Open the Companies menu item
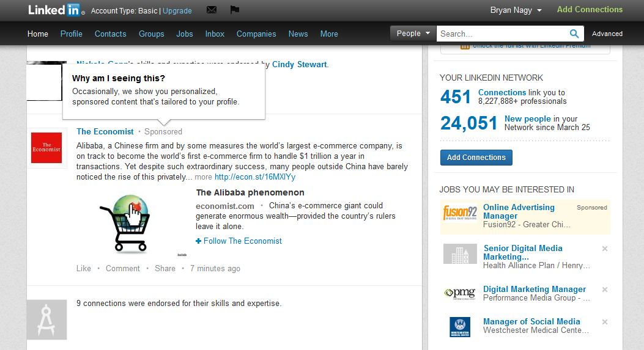 256,34
